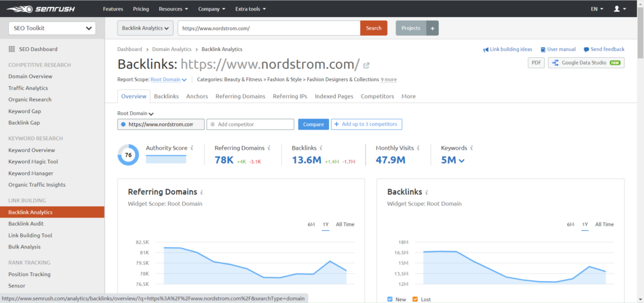Click the Add competitor input field
Image resolution: width=644 pixels, height=303 pixels.
(250, 124)
